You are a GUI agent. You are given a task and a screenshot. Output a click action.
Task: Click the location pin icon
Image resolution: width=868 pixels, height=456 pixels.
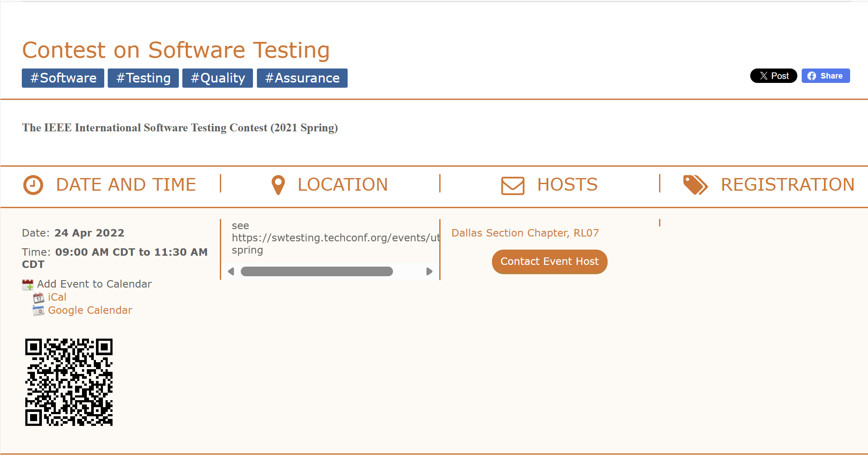pyautogui.click(x=278, y=185)
